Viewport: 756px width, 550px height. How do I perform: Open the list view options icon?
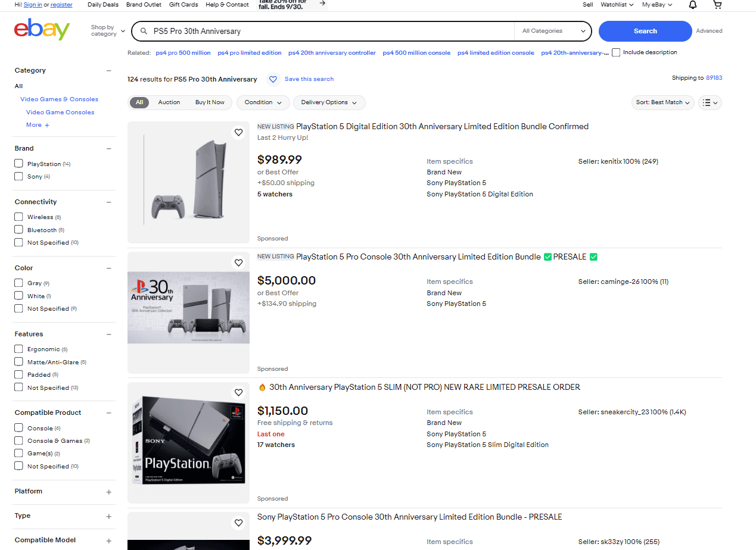coord(710,102)
